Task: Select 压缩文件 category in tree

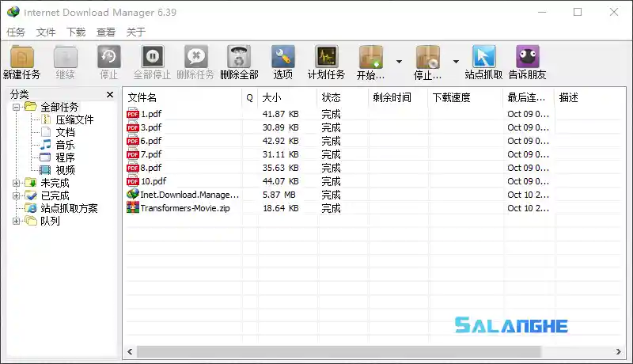Action: [74, 119]
